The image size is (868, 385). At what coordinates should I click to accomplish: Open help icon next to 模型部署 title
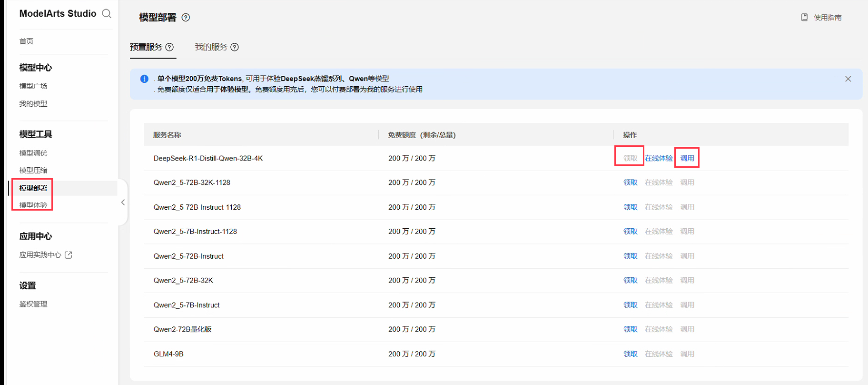pos(186,18)
